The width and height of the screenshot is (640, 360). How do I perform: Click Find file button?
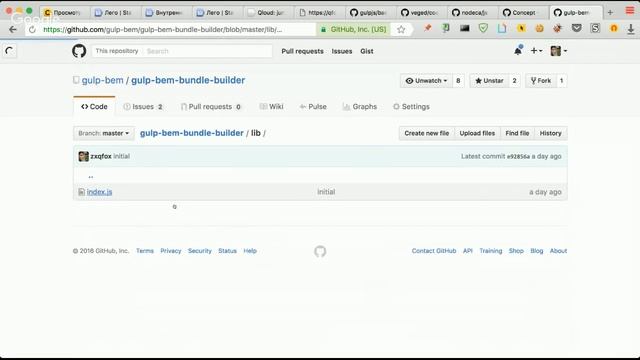(517, 133)
